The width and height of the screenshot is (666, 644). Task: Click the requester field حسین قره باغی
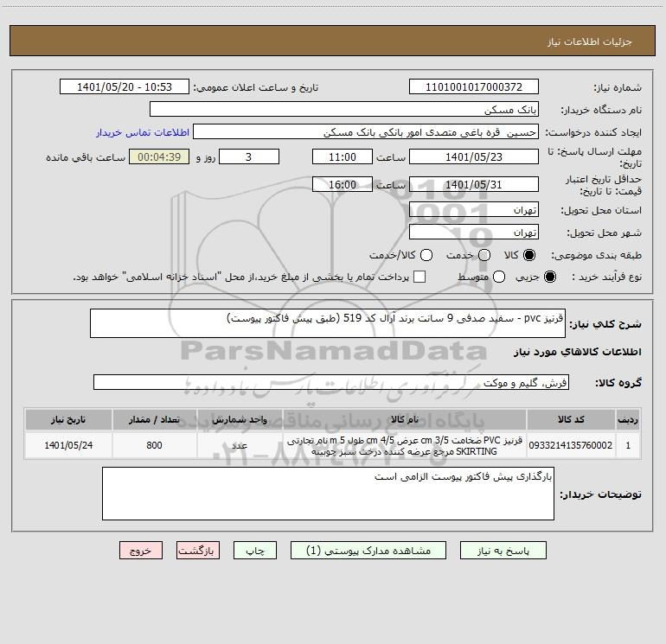pos(366,132)
